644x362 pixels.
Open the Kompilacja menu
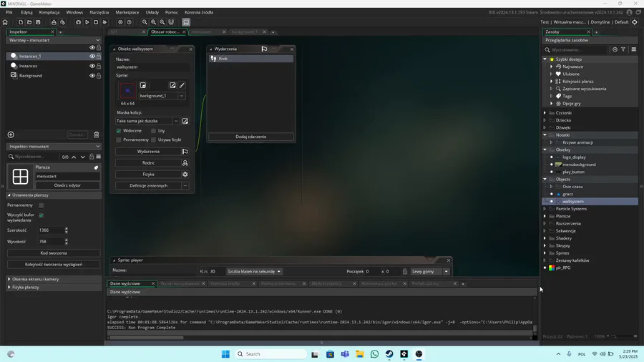[x=49, y=12]
